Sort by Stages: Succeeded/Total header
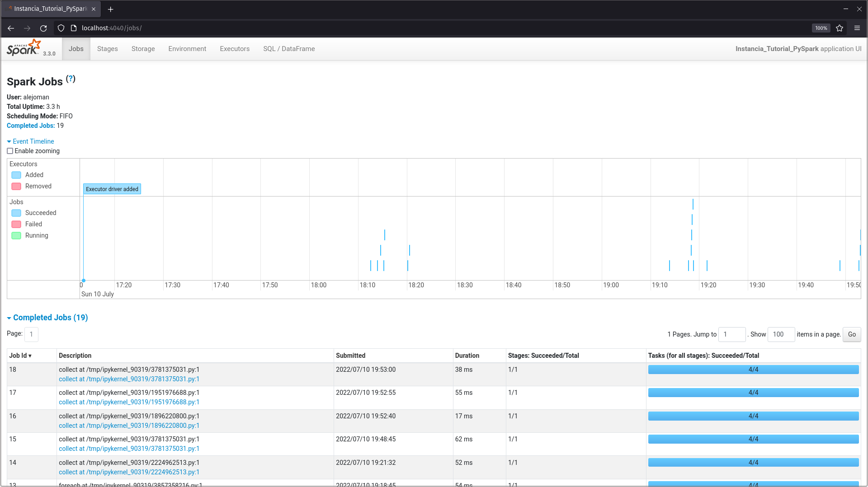868x487 pixels. coord(543,356)
